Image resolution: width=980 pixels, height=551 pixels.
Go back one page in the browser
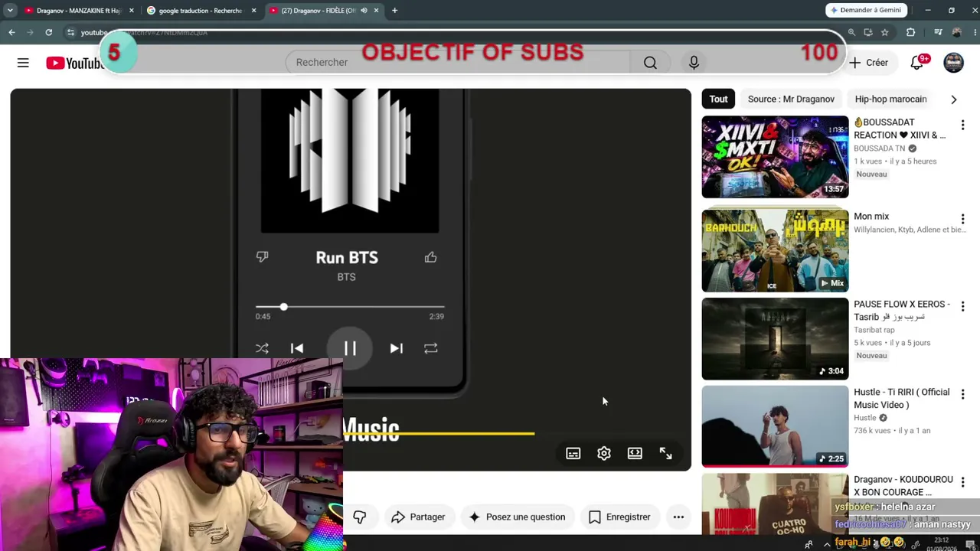pos(11,32)
